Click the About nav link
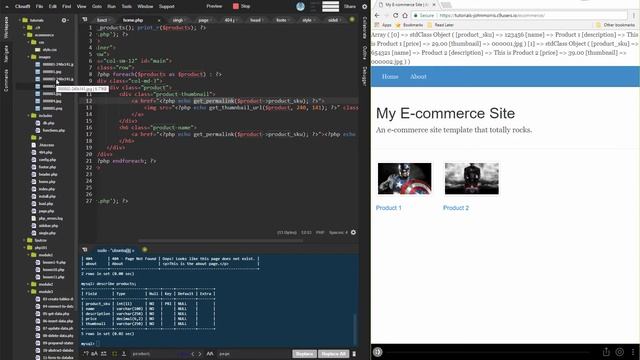The width and height of the screenshot is (640, 360). [x=418, y=76]
